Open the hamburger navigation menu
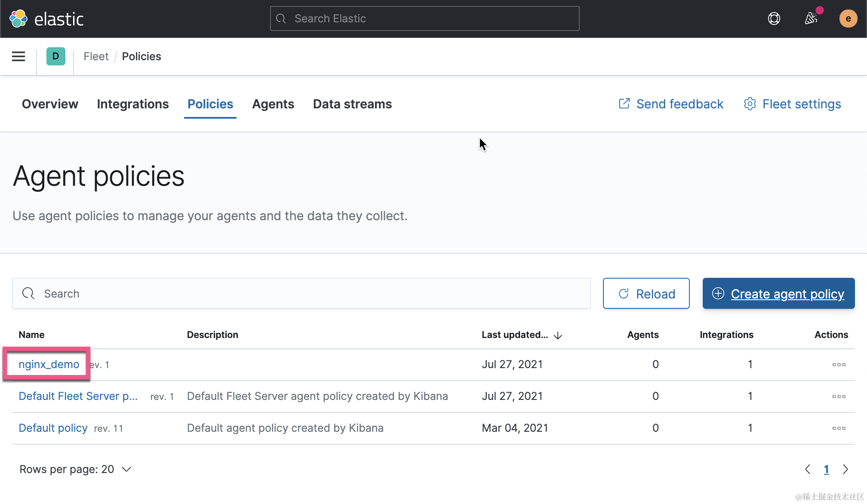867x504 pixels. 18,56
